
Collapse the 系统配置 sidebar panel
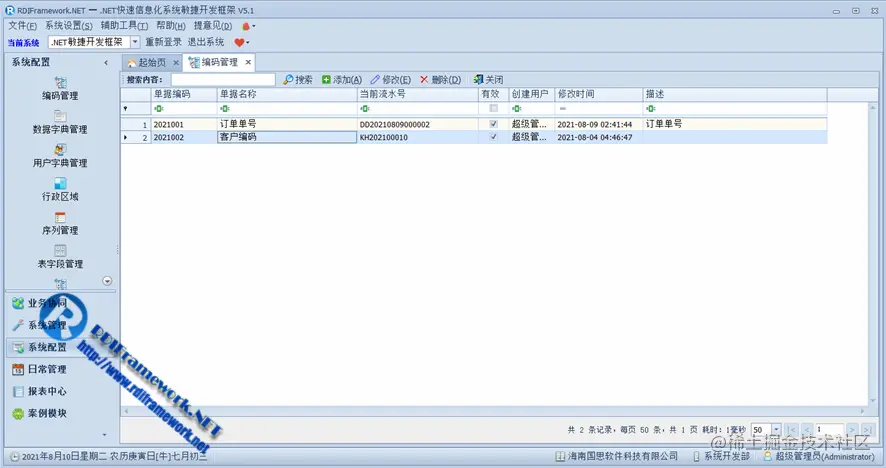tap(106, 63)
